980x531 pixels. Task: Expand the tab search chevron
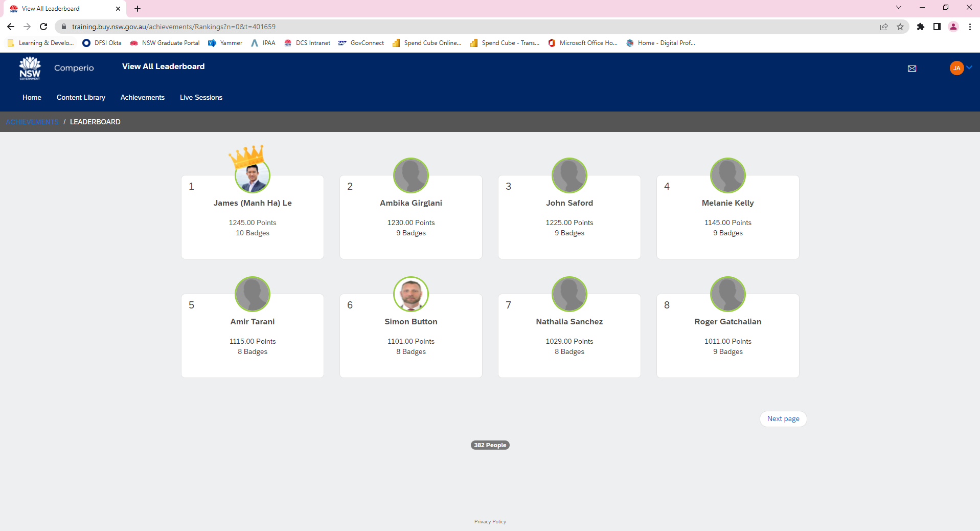[899, 8]
